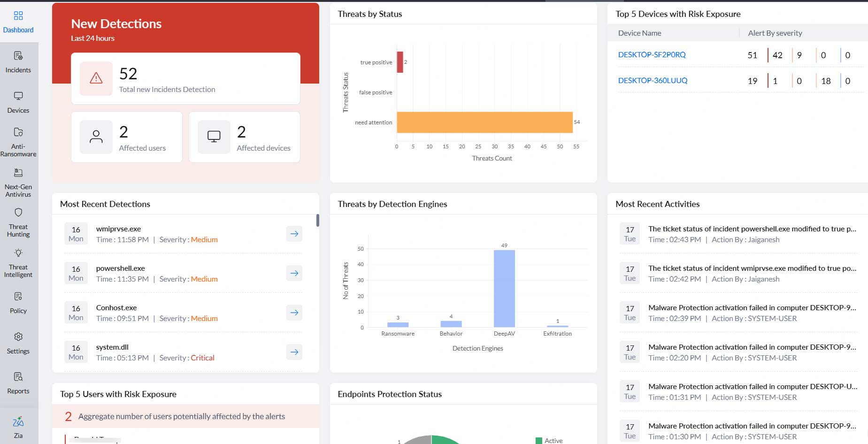
Task: Launch the Zia assistant icon
Action: pyautogui.click(x=18, y=421)
